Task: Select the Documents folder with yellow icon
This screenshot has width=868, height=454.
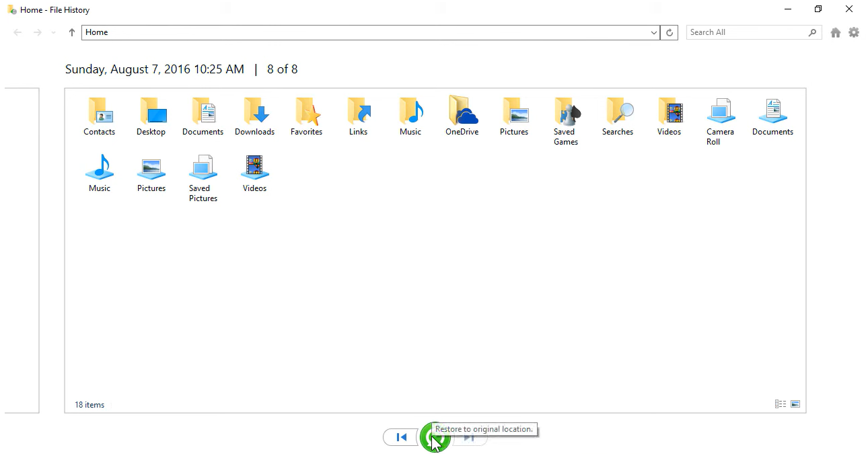Action: point(203,117)
